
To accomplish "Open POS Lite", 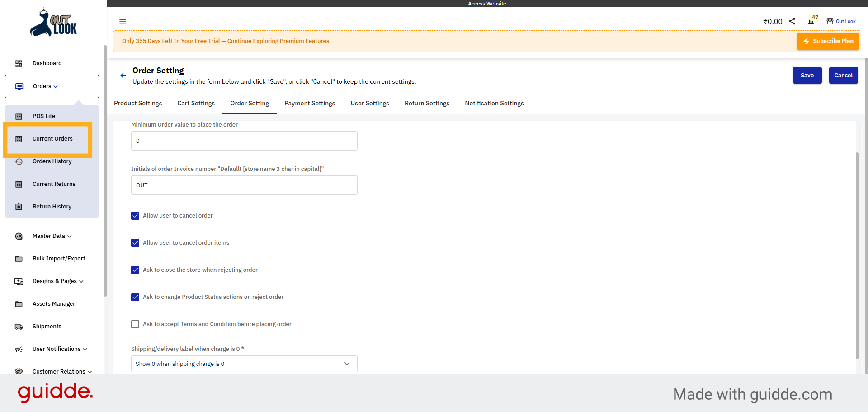I will pos(44,116).
